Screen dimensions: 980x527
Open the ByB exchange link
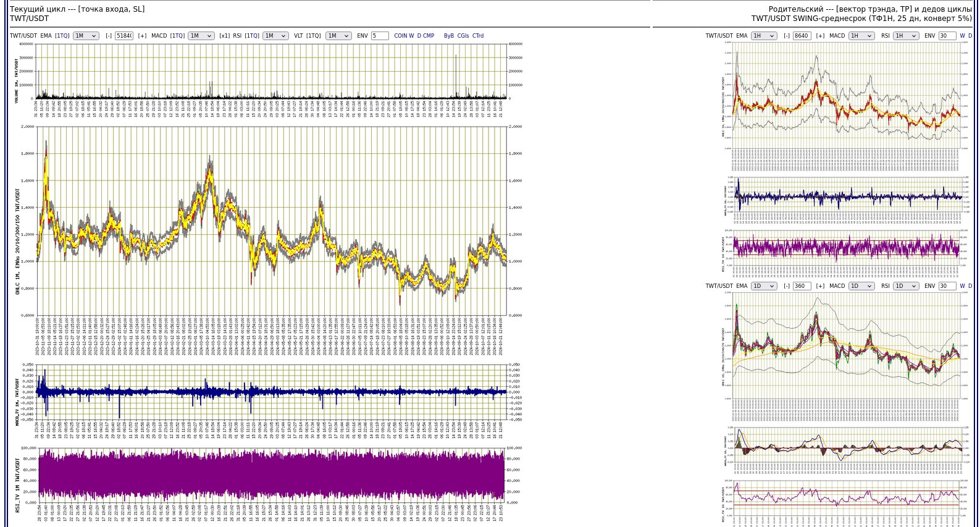pyautogui.click(x=449, y=36)
